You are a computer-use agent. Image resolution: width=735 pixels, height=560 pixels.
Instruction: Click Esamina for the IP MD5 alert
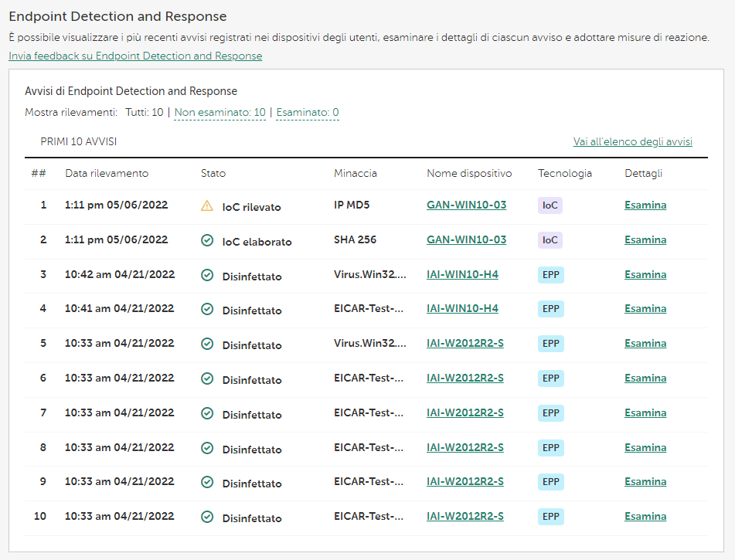pos(645,205)
